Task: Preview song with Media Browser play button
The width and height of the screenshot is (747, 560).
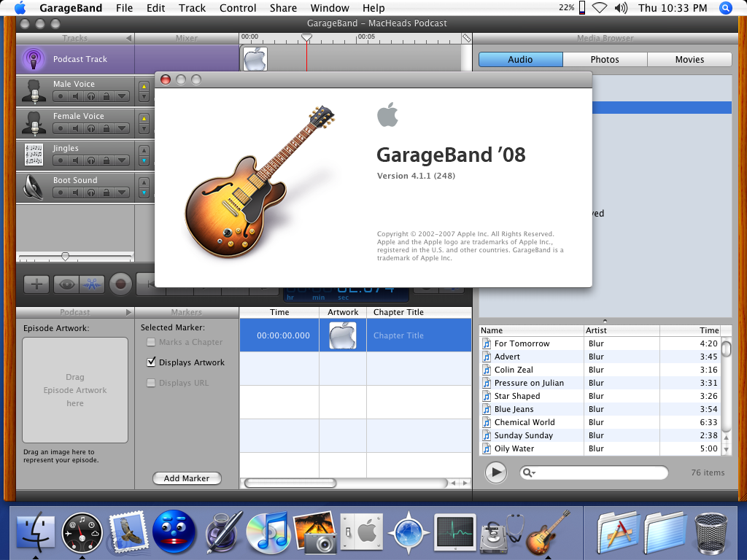Action: coord(496,472)
